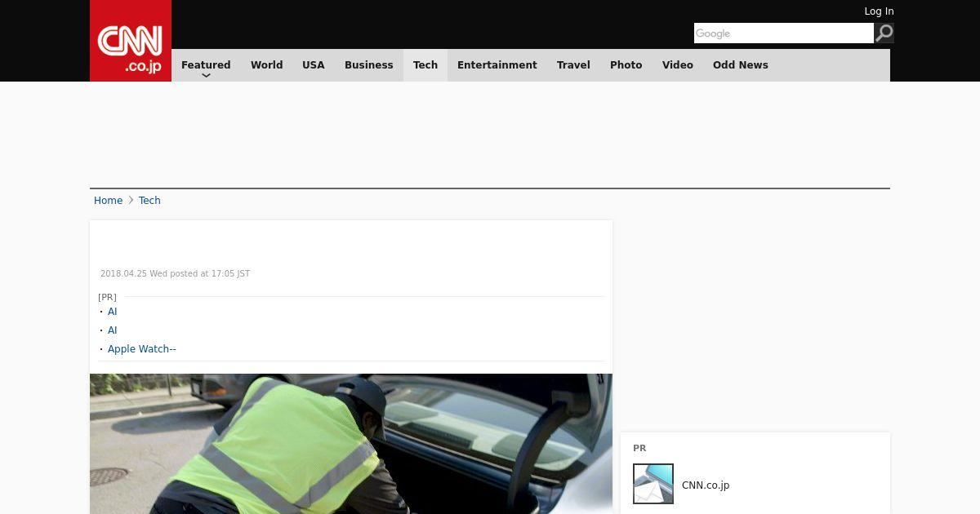Open the Photo section

[626, 65]
